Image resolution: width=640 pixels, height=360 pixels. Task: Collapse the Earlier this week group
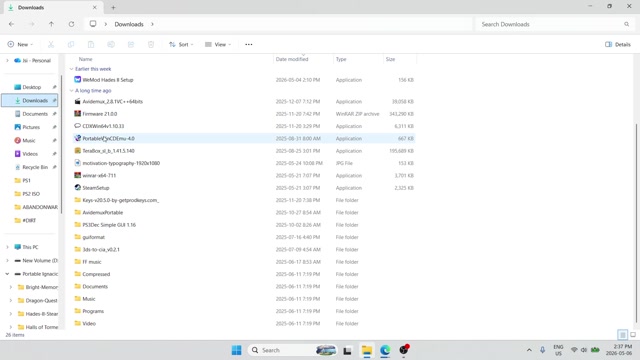coord(71,69)
